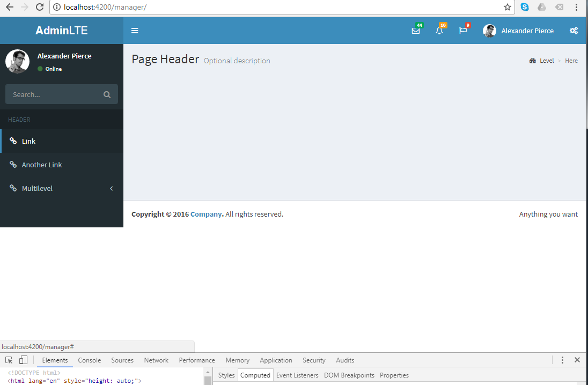The width and height of the screenshot is (588, 385).
Task: Click the Skype extension icon
Action: click(x=525, y=7)
